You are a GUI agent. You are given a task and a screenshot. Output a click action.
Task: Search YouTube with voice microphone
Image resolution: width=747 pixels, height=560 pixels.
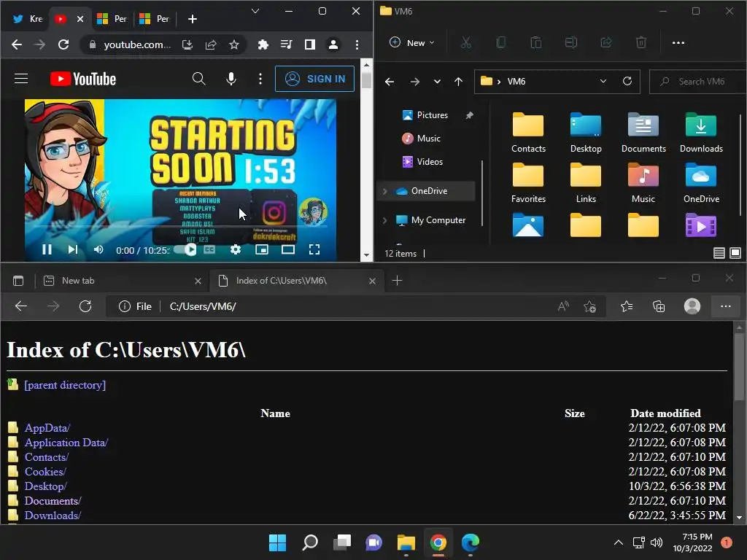pos(231,79)
